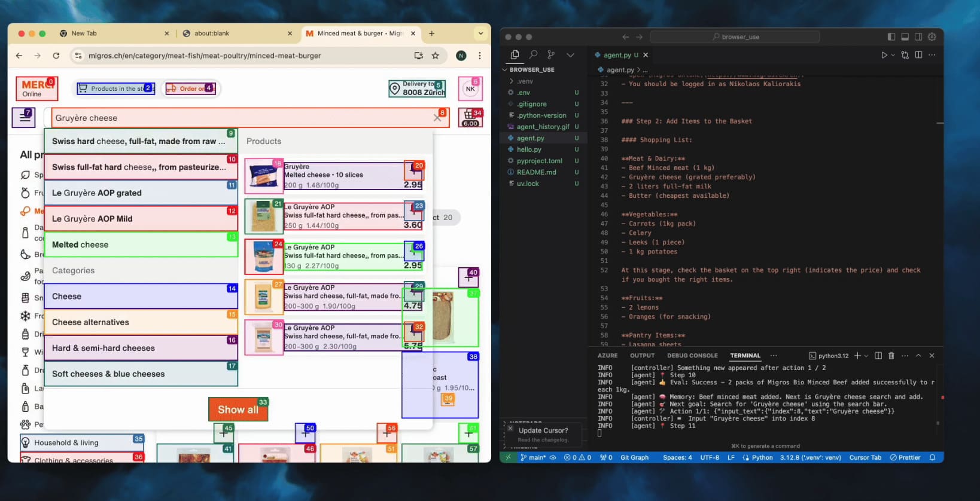Split the terminal pane
This screenshot has height=501, width=980.
pyautogui.click(x=878, y=356)
